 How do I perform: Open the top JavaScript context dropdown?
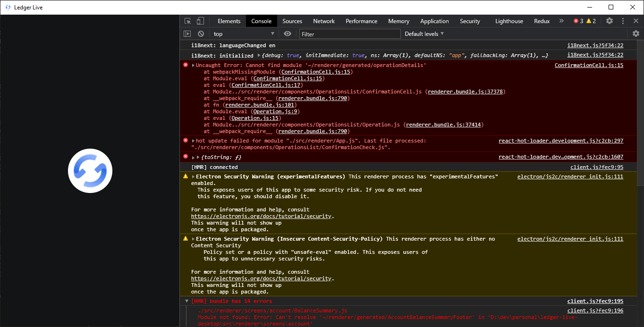click(244, 34)
